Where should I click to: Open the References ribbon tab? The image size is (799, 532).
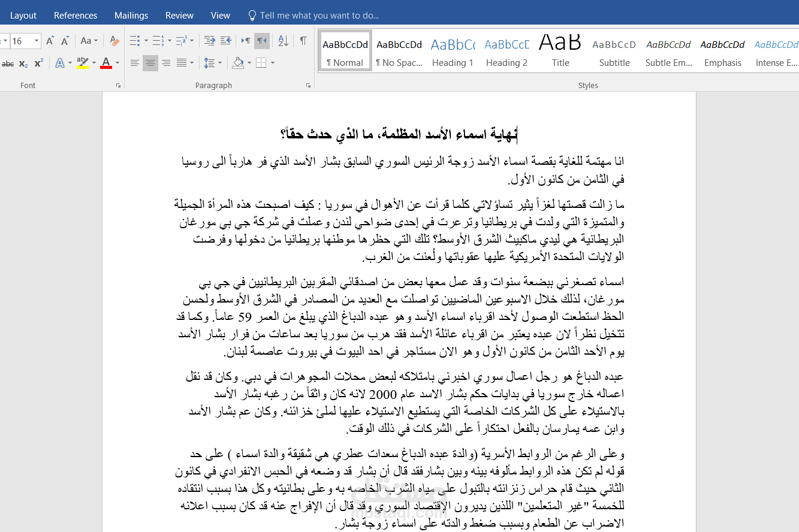tap(76, 16)
